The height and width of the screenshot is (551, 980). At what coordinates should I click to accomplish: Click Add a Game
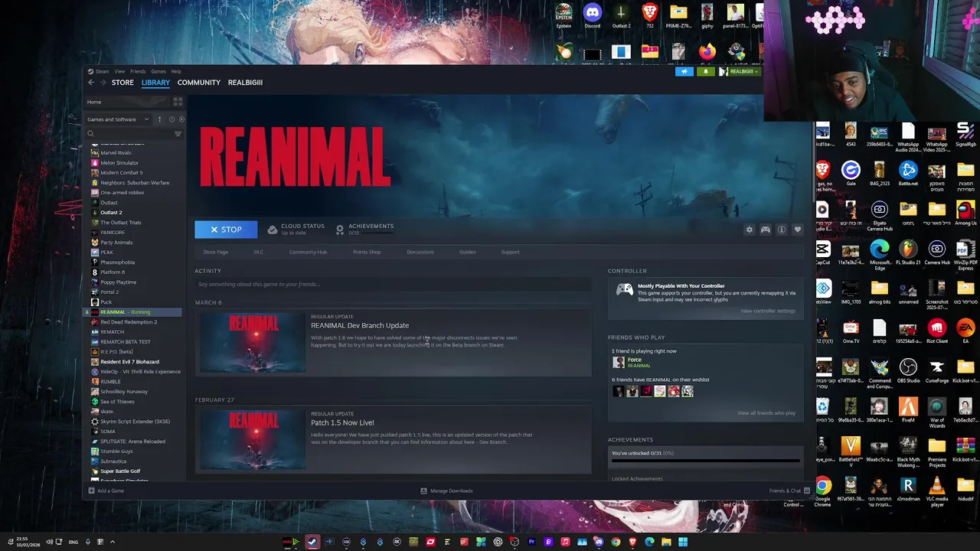click(x=106, y=491)
